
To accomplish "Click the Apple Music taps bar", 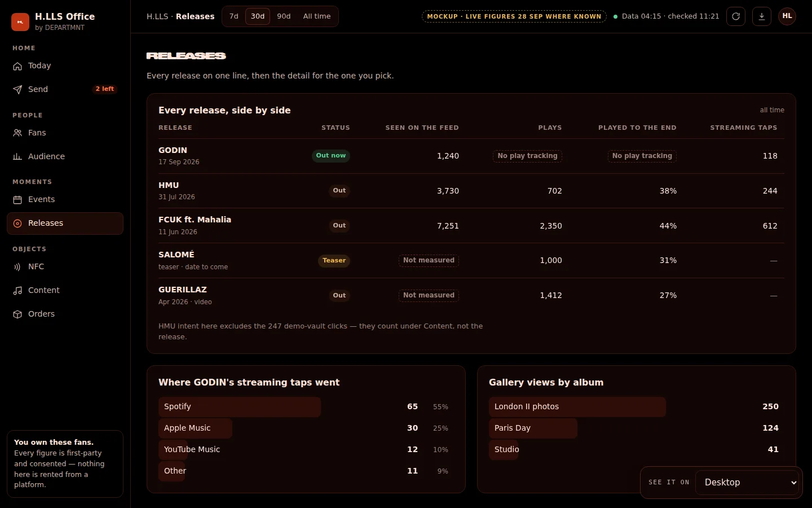I will pos(195,428).
